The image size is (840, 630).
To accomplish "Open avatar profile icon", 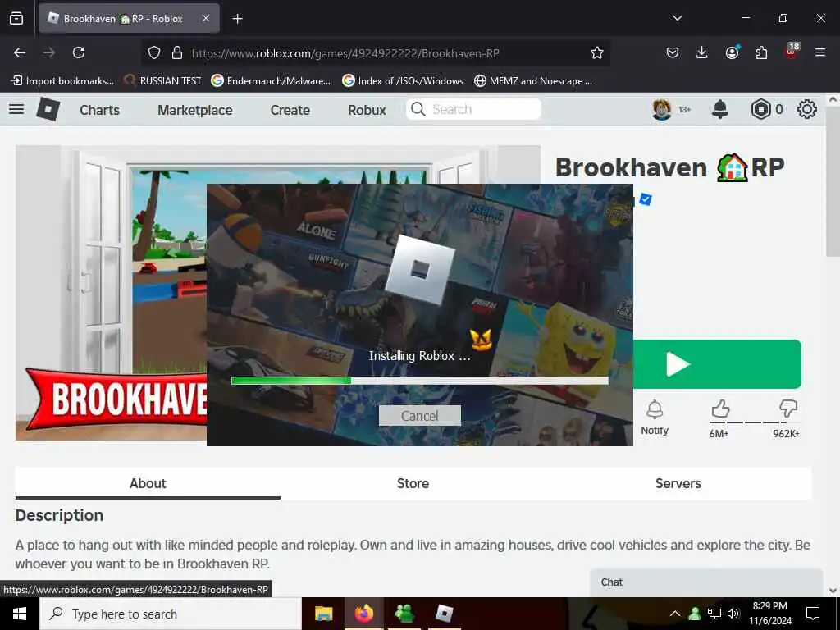I will [x=662, y=109].
